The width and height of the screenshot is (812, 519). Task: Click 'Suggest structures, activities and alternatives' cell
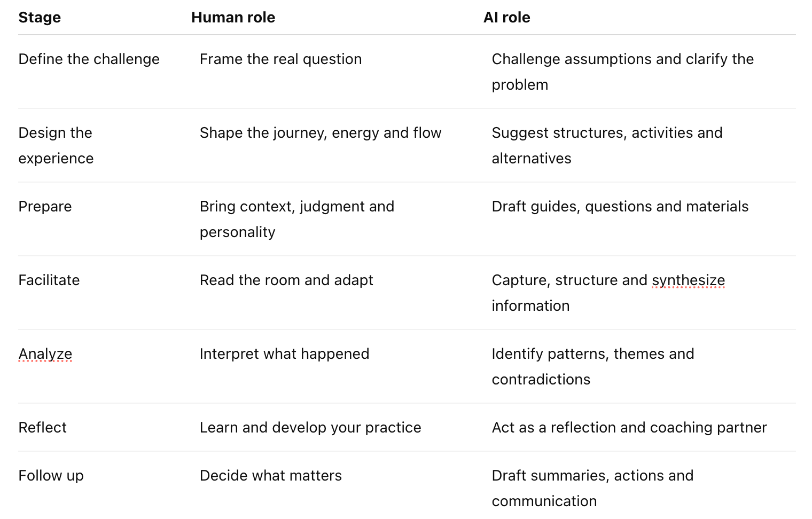click(x=607, y=145)
